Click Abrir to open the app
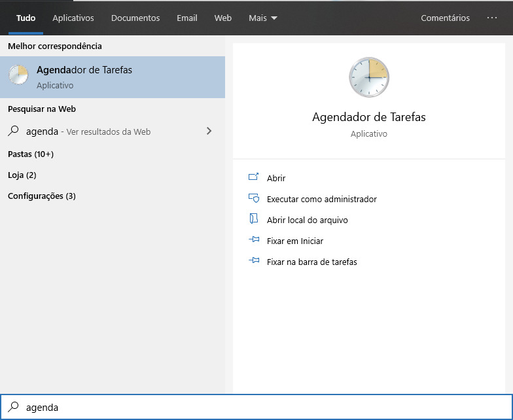Image resolution: width=513 pixels, height=420 pixels. 276,178
